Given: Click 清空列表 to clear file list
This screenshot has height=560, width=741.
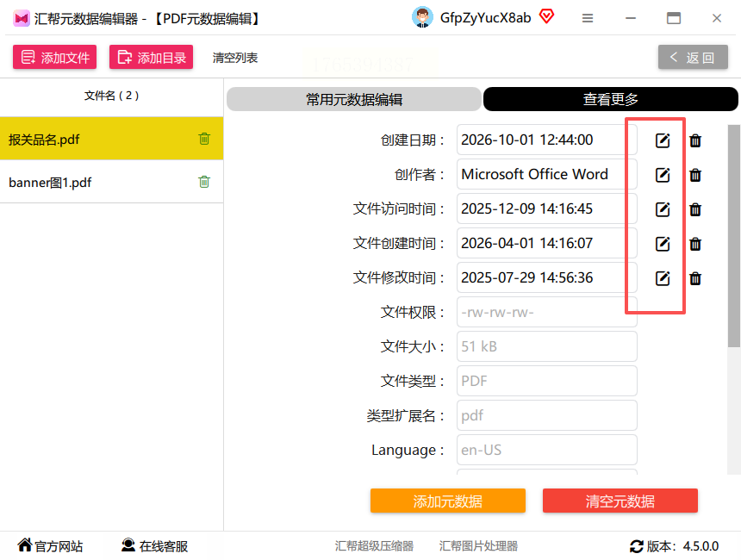Looking at the screenshot, I should point(235,58).
